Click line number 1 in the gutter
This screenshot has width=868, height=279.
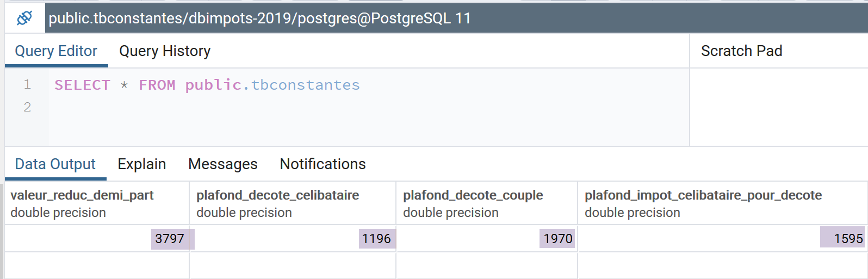[27, 85]
